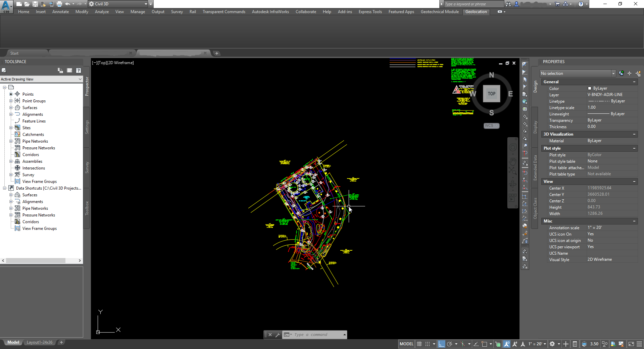644x349 pixels.
Task: Toggle show annotation objects in status bar
Action: [x=507, y=344]
